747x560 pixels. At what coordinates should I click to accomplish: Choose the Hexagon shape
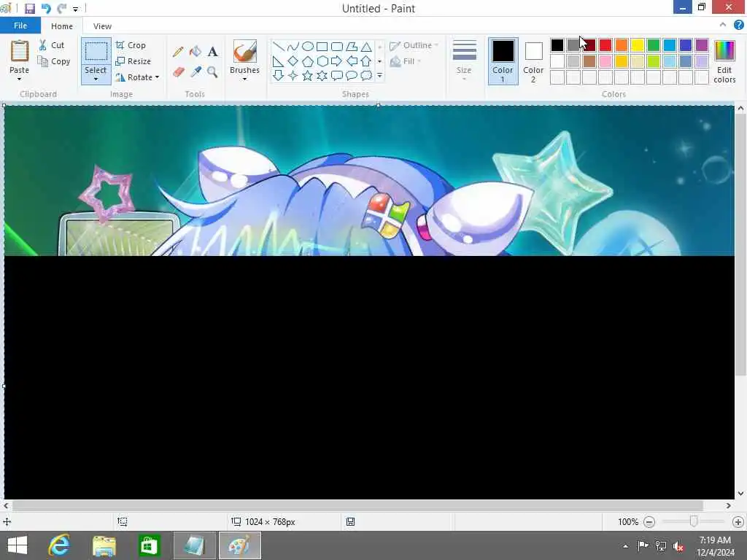coord(322,61)
